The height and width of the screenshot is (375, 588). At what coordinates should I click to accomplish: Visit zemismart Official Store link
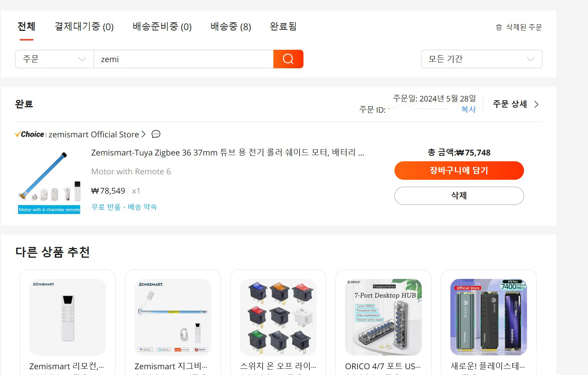click(x=94, y=134)
